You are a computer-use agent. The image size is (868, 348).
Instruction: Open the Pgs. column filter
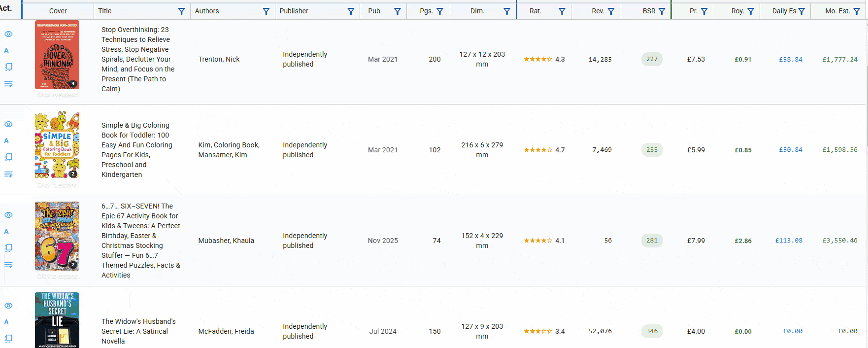(440, 11)
